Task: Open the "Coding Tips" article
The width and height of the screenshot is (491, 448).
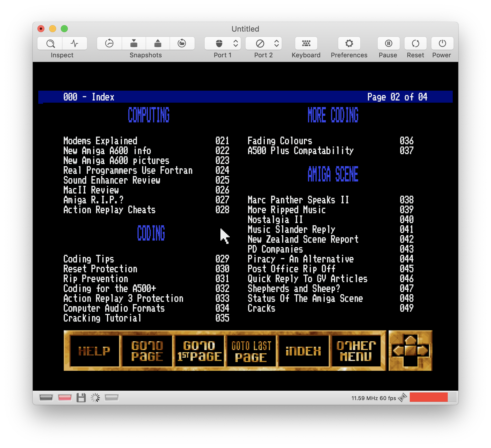Action: coord(89,259)
